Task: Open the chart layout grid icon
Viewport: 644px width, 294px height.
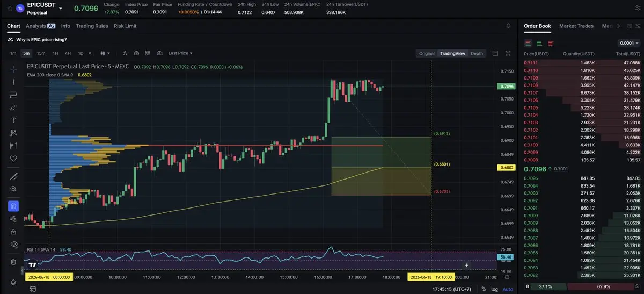Action: coord(148,53)
